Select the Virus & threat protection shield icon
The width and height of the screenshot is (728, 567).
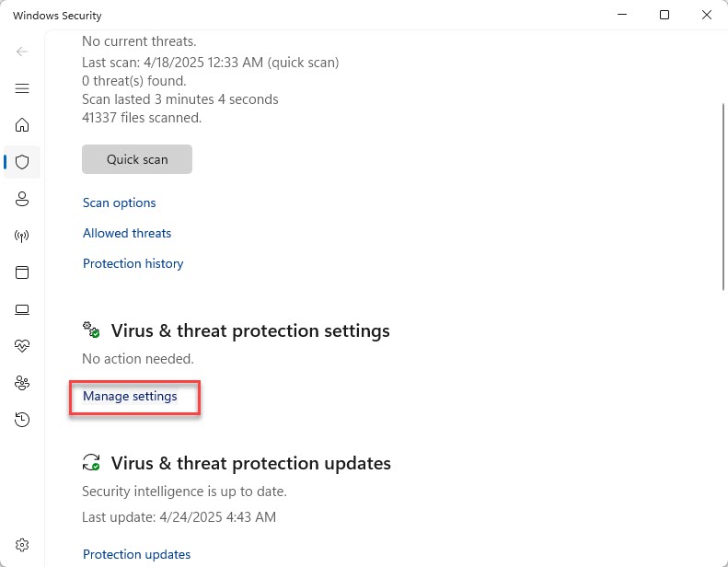click(22, 162)
